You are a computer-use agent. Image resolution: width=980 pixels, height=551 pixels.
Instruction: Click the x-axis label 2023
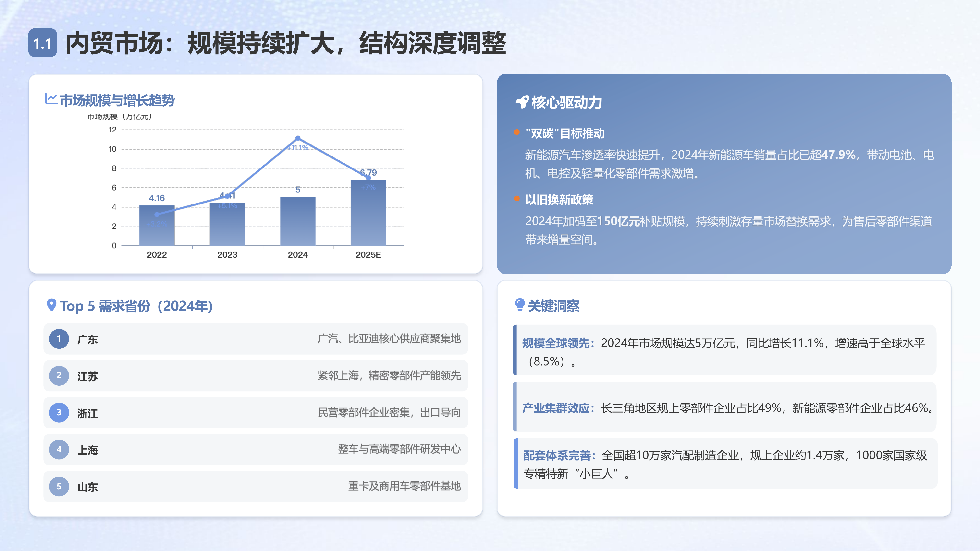227,255
